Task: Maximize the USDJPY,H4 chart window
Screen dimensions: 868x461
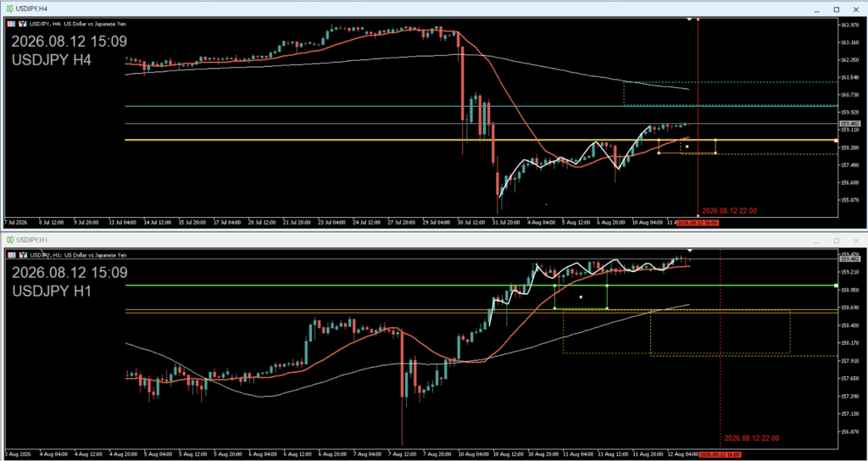Action: pyautogui.click(x=837, y=9)
